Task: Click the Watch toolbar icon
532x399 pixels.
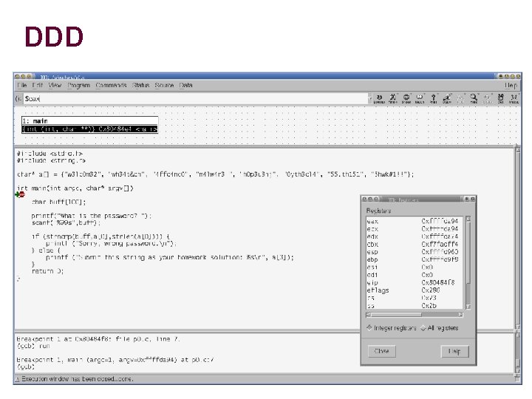Action: point(420,99)
